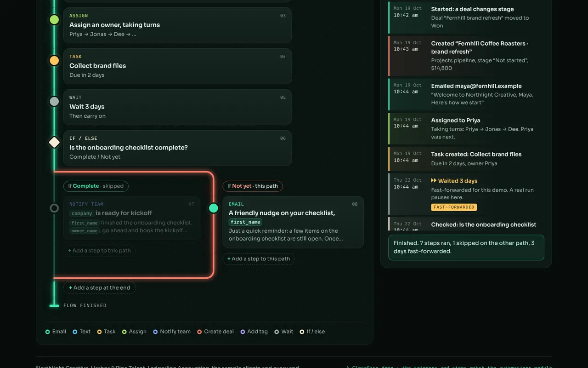
Task: Click the Text legend dot
Action: [75, 332]
